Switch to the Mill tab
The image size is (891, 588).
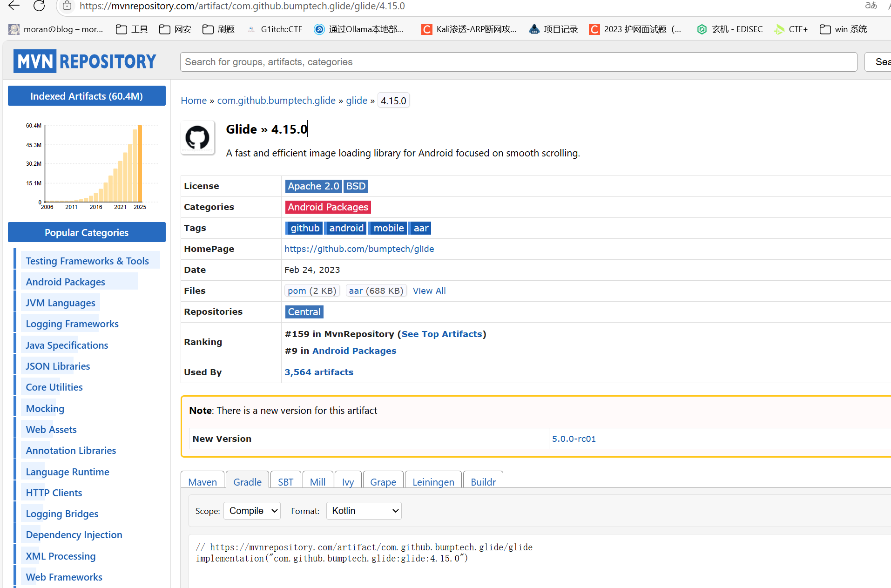click(317, 481)
